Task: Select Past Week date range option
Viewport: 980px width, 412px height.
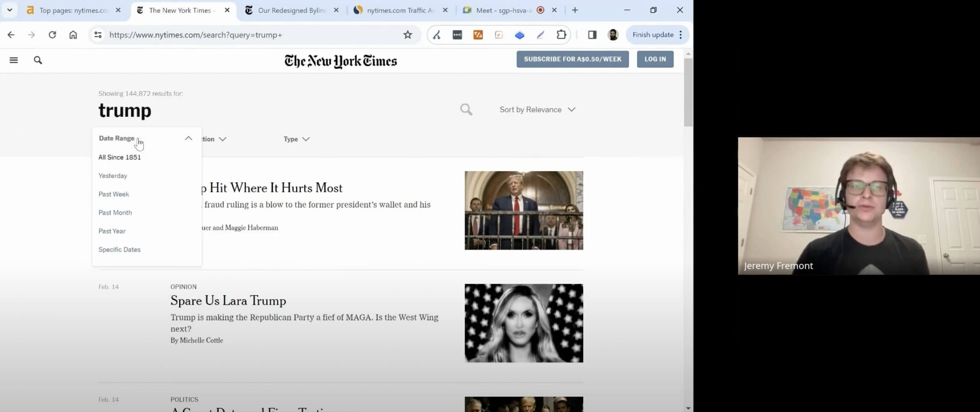Action: click(114, 194)
